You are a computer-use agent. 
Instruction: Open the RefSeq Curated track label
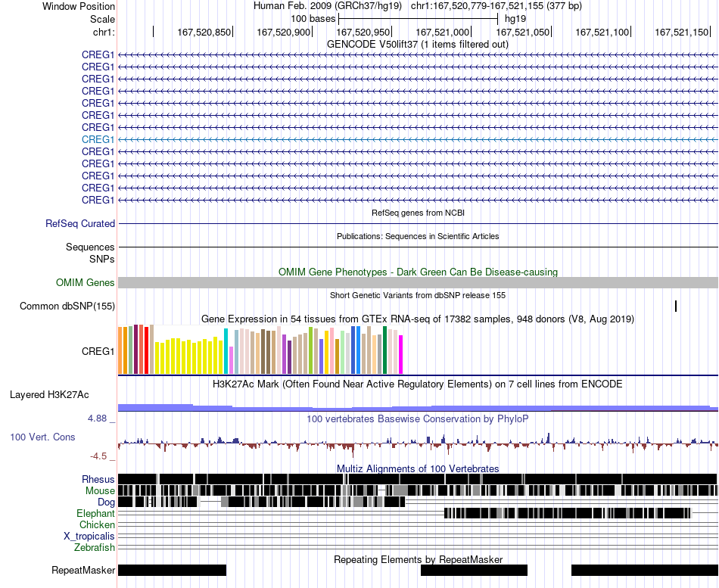coord(80,223)
